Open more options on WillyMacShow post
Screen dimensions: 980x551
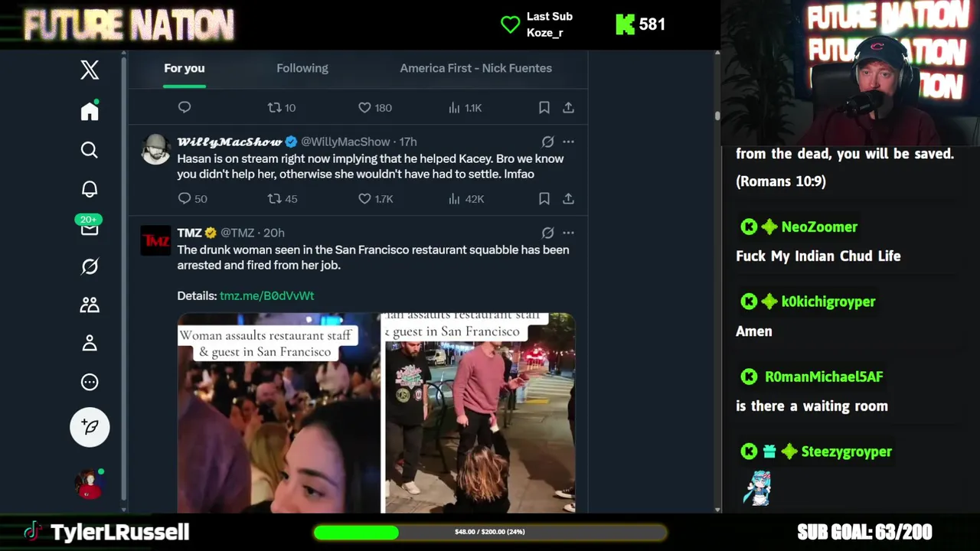click(568, 142)
